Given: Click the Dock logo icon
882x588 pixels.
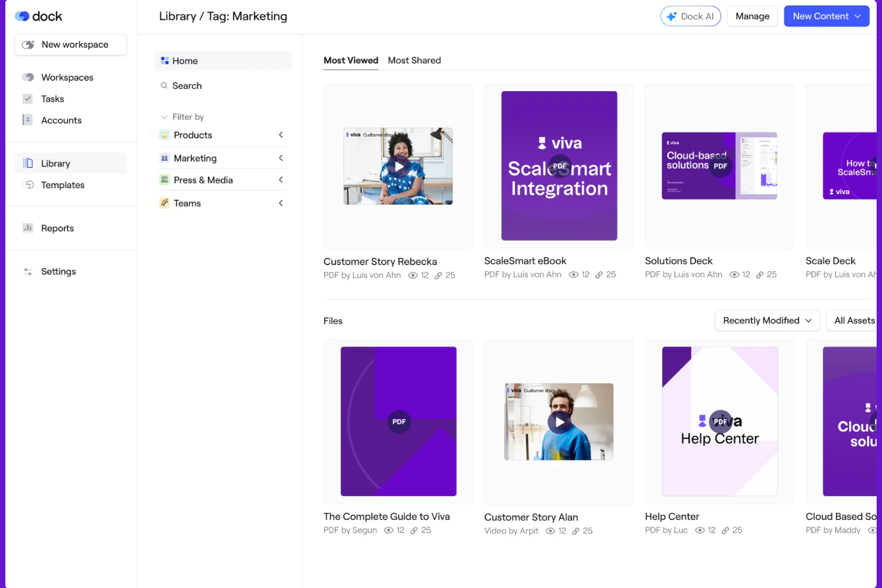Looking at the screenshot, I should tap(22, 16).
